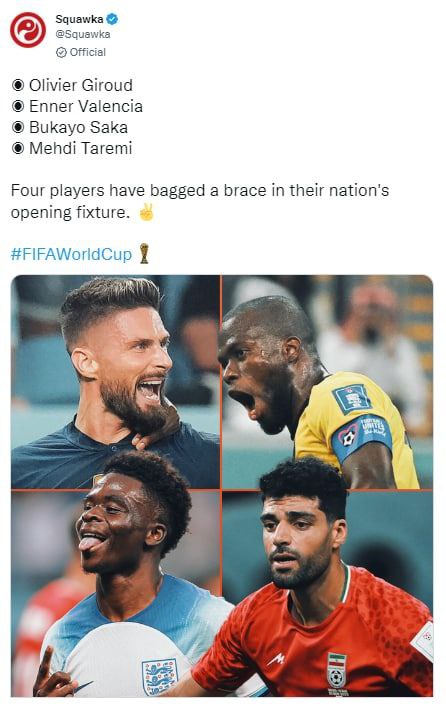Image resolution: width=446 pixels, height=706 pixels.
Task: Open the Squawka profile avatar
Action: click(28, 30)
